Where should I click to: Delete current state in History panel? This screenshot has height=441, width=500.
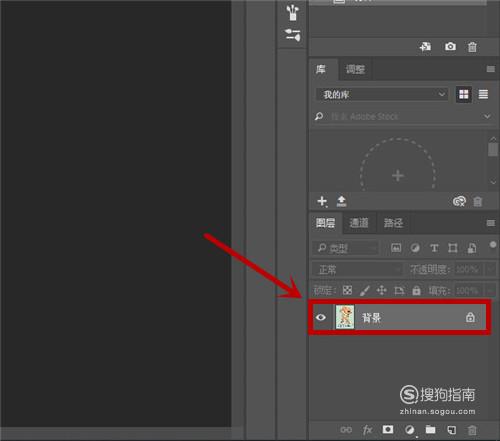(x=472, y=47)
